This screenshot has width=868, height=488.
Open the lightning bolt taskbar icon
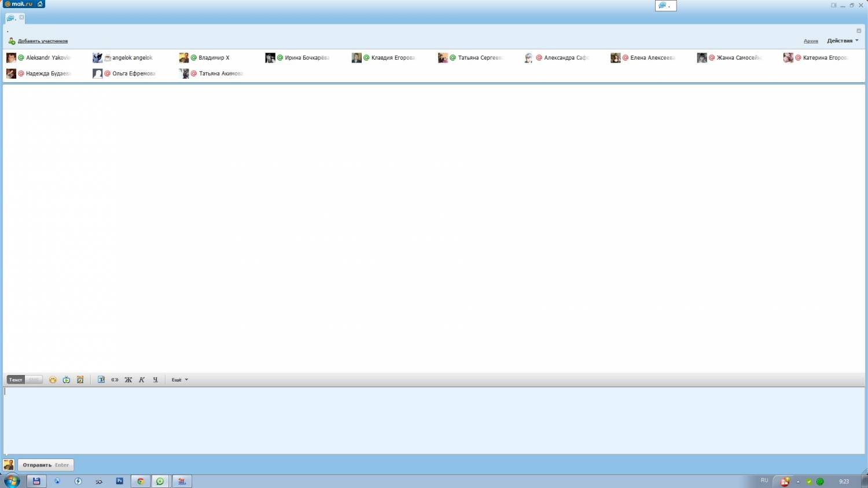tap(78, 481)
